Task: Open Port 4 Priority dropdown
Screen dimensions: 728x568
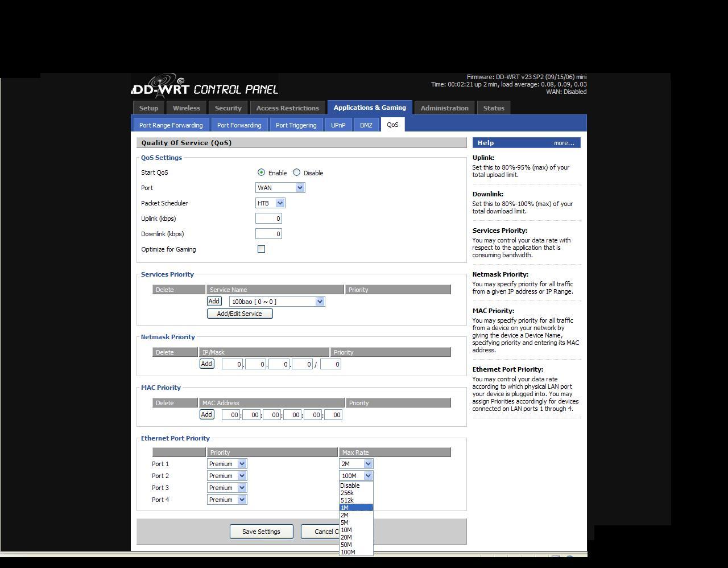Action: coord(227,500)
